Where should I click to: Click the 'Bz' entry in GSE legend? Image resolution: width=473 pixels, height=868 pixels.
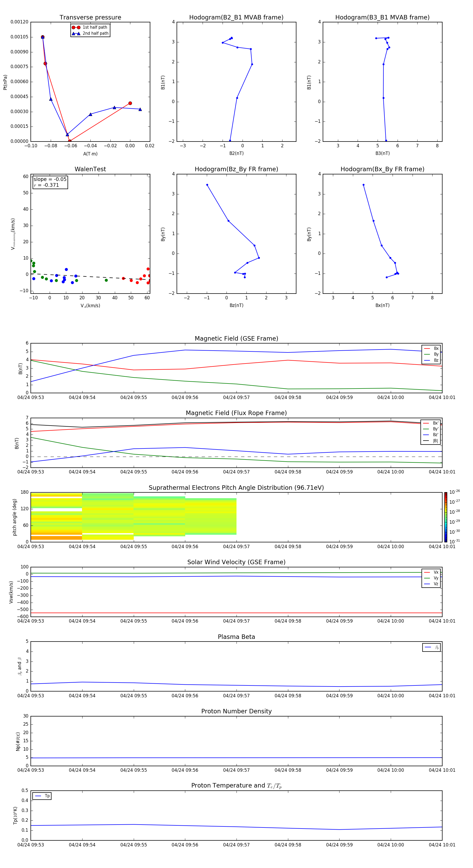(431, 360)
